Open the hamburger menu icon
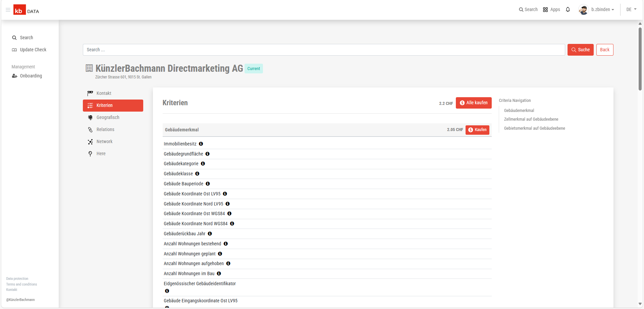This screenshot has height=309, width=644. pos(8,10)
